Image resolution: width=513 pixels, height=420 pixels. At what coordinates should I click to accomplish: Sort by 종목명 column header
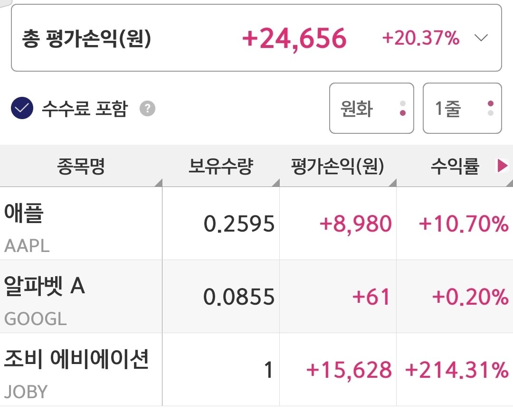pos(81,166)
